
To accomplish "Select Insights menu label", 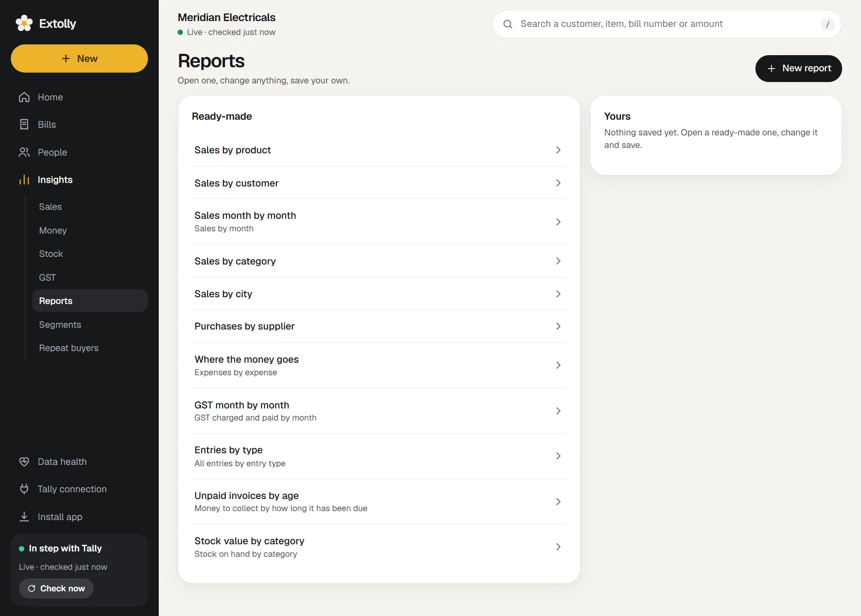I will point(55,180).
